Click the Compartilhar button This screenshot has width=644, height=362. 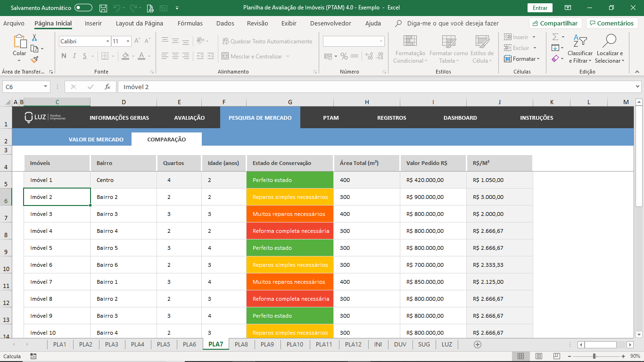coord(555,23)
